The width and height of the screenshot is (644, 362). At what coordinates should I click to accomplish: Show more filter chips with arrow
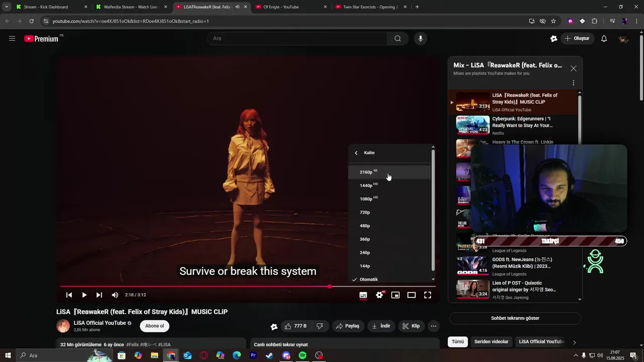pos(574,342)
